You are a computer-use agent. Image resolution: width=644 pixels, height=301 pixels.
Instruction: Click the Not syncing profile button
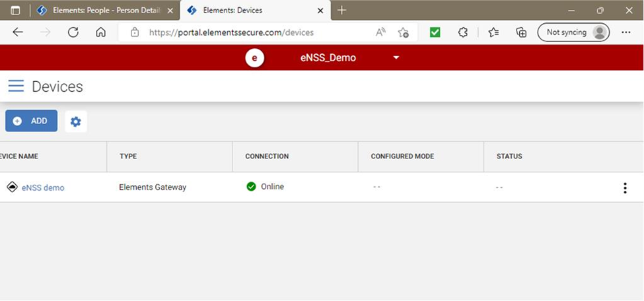[573, 32]
